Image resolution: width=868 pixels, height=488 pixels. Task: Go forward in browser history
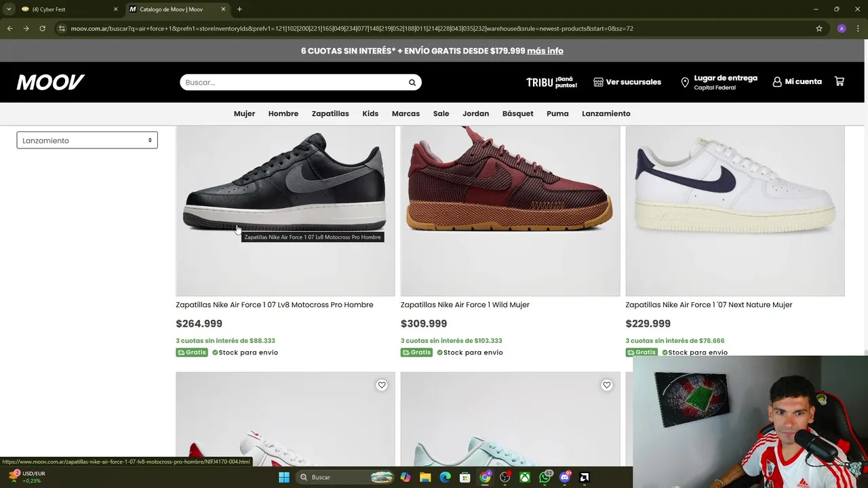(x=26, y=28)
